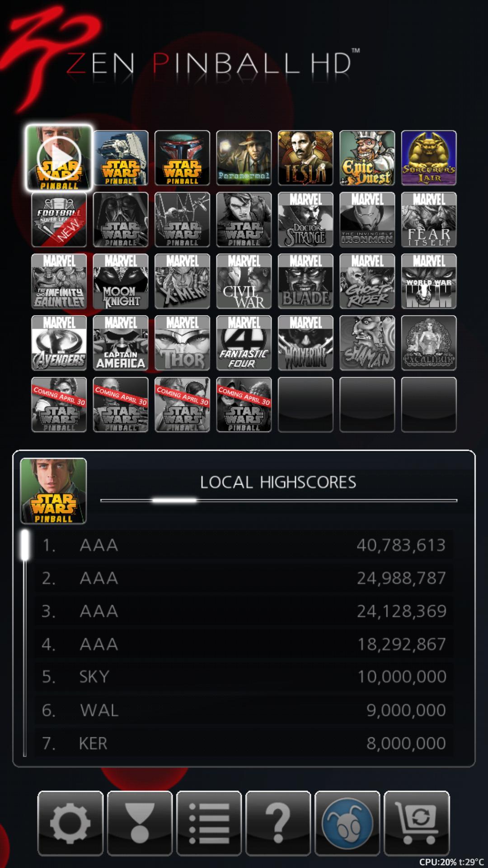
Task: Open the help question mark button
Action: click(278, 823)
